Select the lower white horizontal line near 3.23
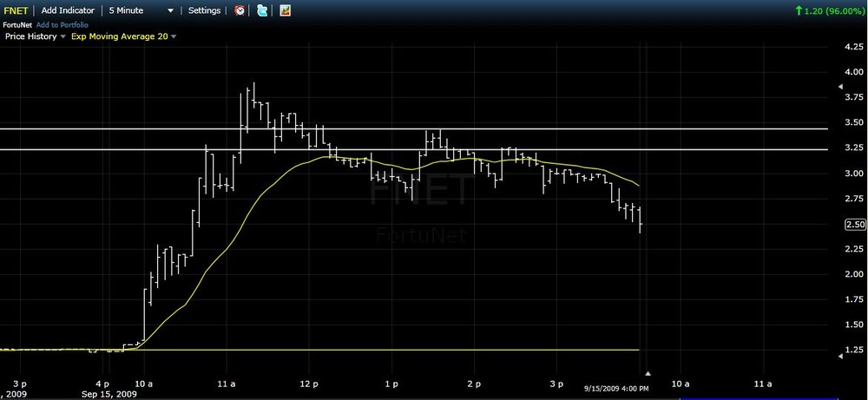 point(414,149)
